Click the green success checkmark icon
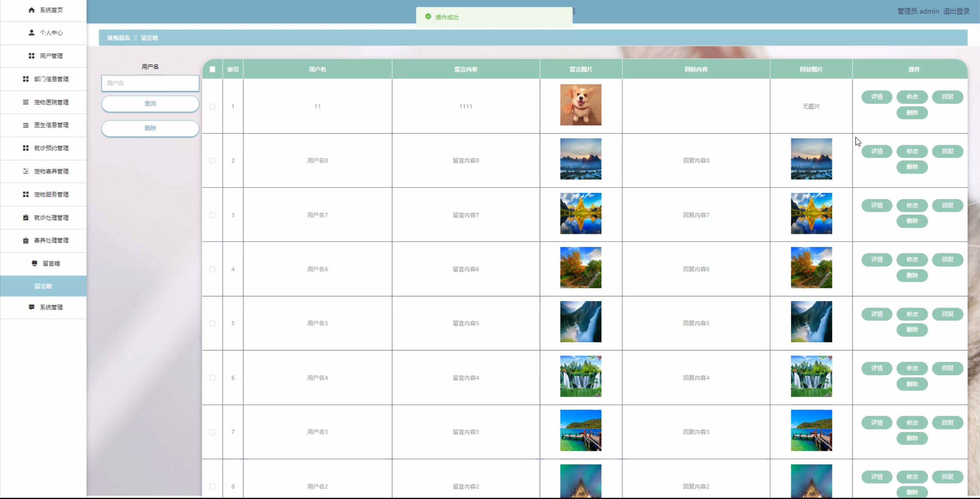 point(428,17)
